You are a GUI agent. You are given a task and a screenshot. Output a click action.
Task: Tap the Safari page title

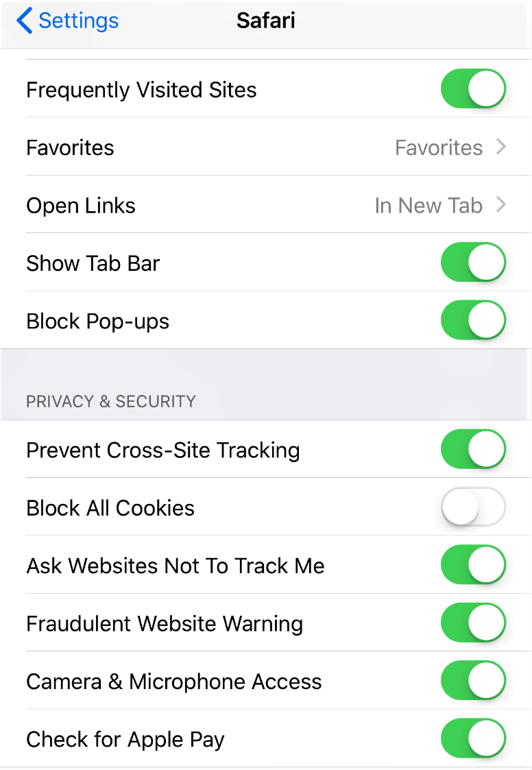tap(266, 21)
